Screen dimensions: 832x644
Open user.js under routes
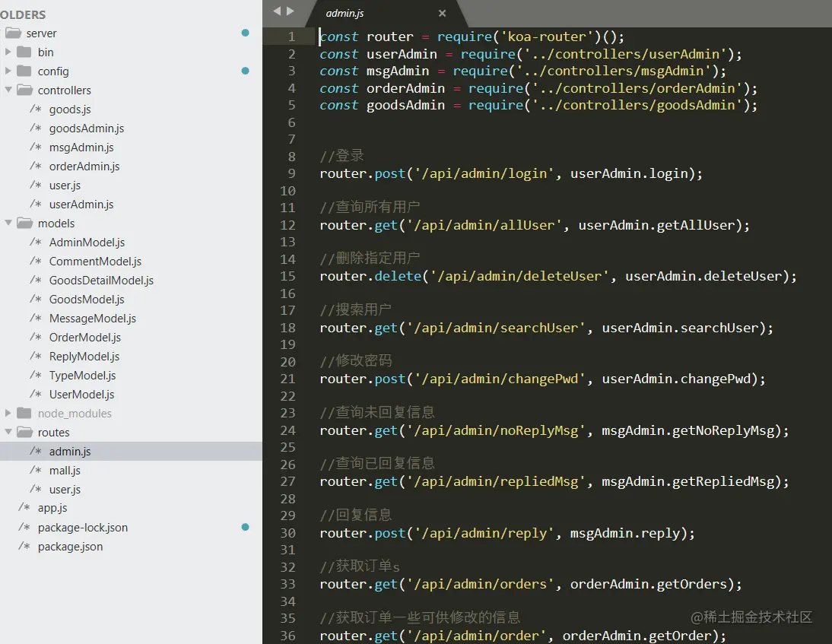(65, 490)
